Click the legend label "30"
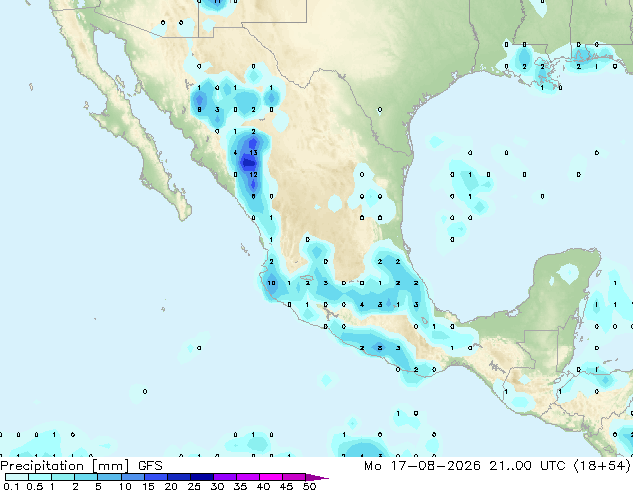The image size is (634, 490). click(x=217, y=486)
